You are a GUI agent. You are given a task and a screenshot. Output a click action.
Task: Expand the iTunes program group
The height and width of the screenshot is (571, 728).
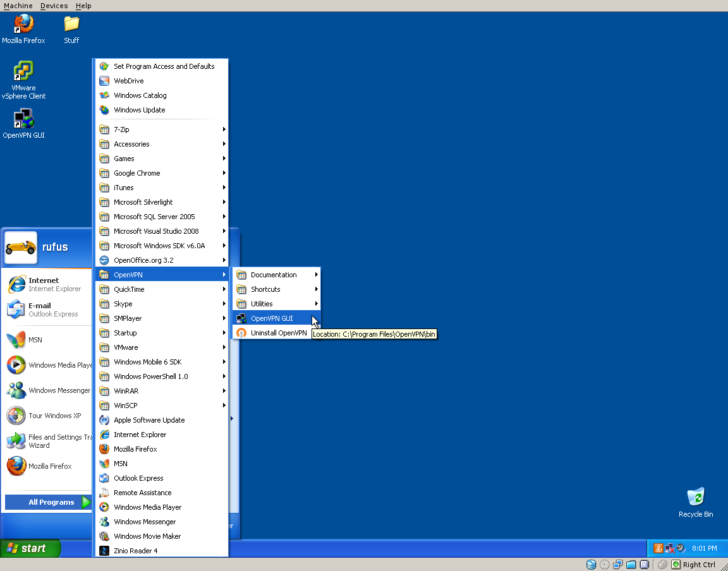pyautogui.click(x=162, y=188)
